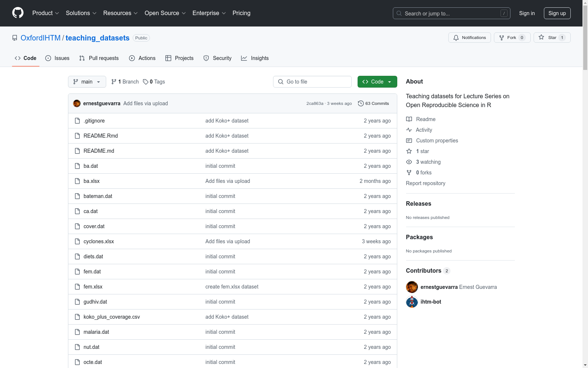
Task: Open 'create fem.xlsx dataset' commit message
Action: tap(232, 287)
